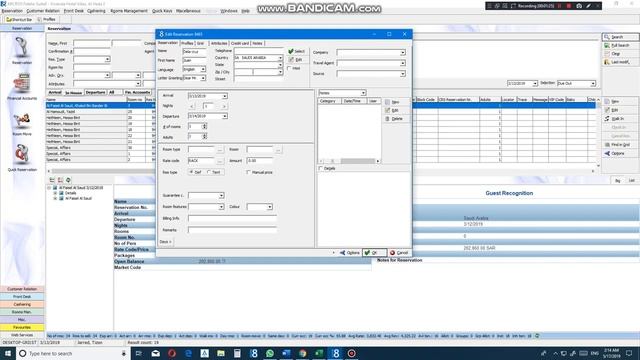Open the Rooms Management menu
The height and width of the screenshot is (360, 640).
(129, 11)
